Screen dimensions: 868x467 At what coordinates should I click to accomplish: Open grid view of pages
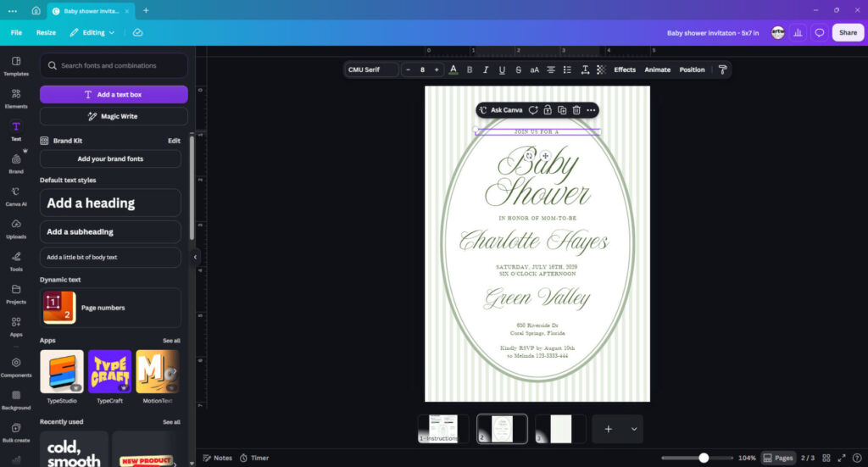pyautogui.click(x=826, y=458)
